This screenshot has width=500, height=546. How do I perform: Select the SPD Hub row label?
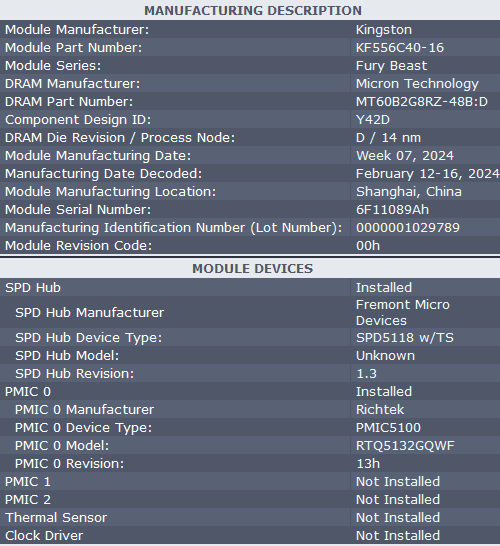pyautogui.click(x=33, y=288)
